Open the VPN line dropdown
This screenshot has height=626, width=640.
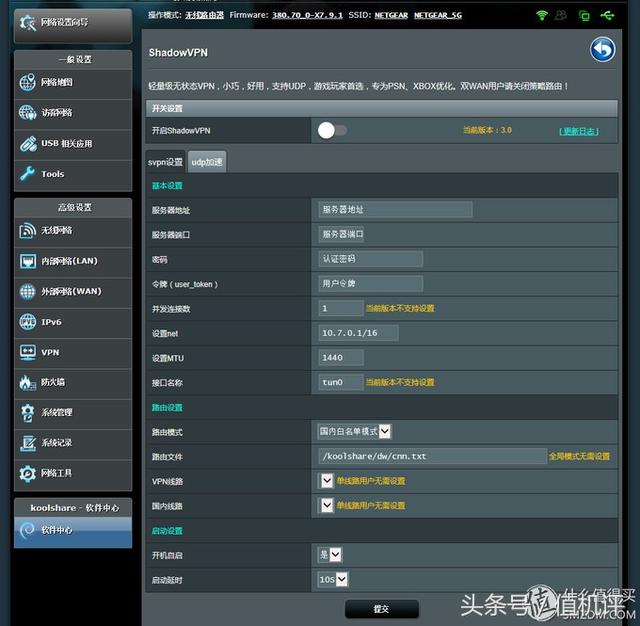coord(327,481)
